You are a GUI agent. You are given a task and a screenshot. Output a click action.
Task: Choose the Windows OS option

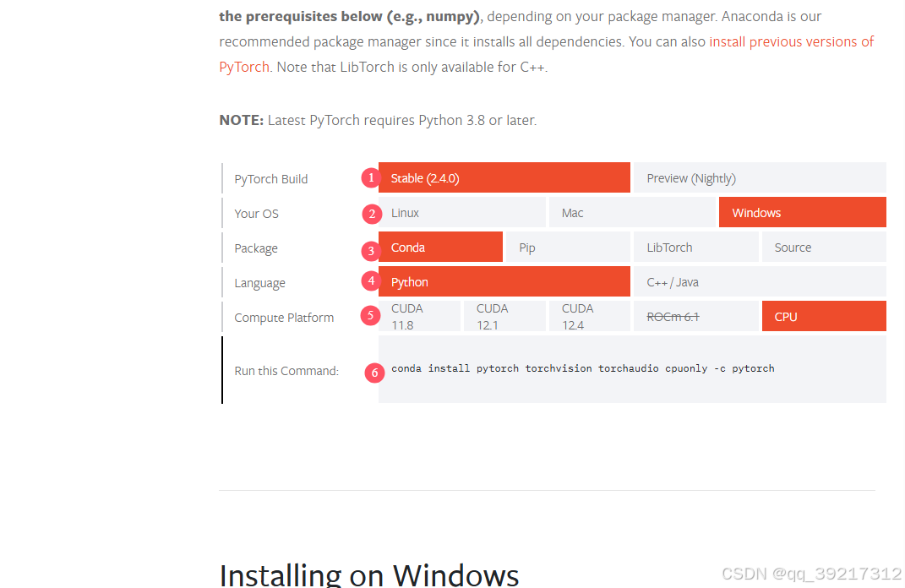pyautogui.click(x=802, y=212)
